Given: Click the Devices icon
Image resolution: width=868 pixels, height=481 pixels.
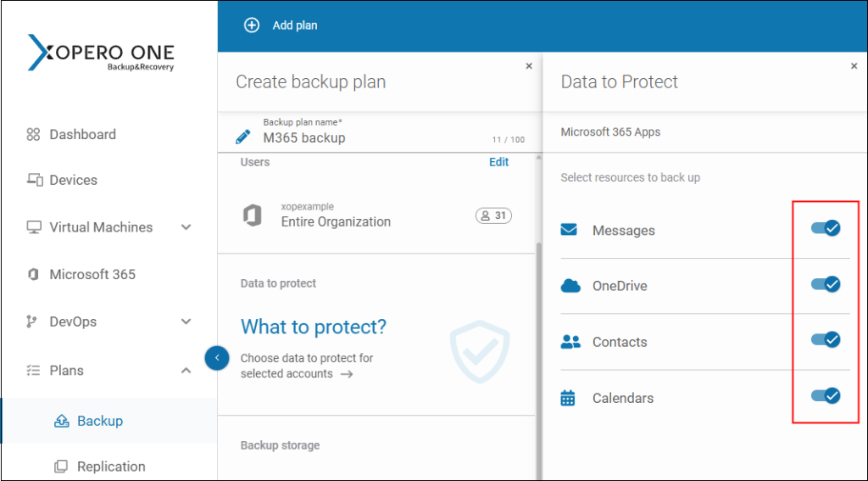Looking at the screenshot, I should pyautogui.click(x=35, y=180).
